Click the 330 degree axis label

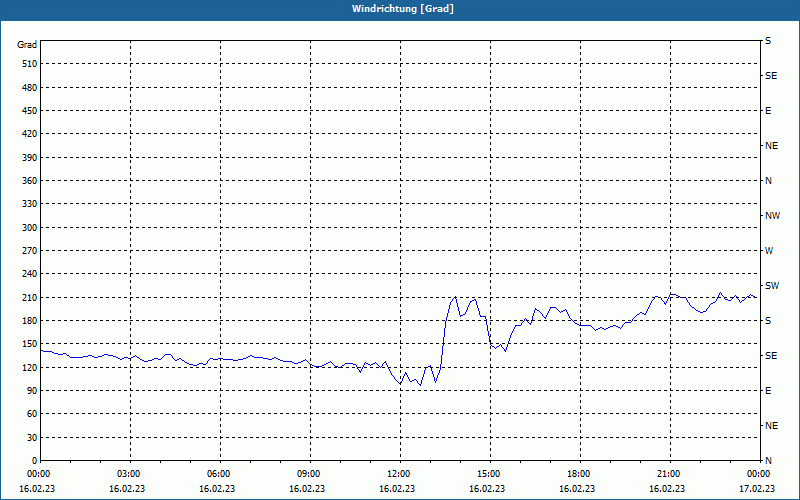pos(30,204)
